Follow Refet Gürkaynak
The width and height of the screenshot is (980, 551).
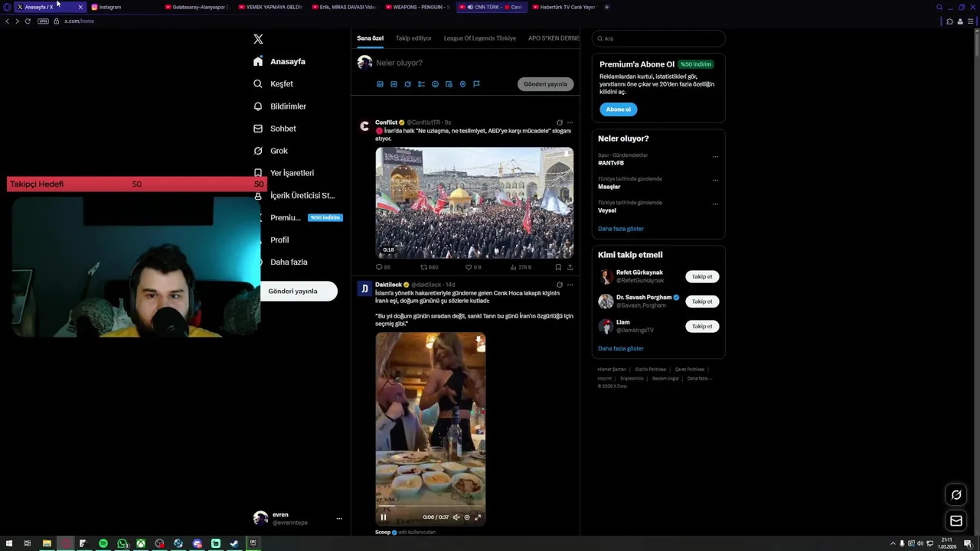pyautogui.click(x=702, y=277)
